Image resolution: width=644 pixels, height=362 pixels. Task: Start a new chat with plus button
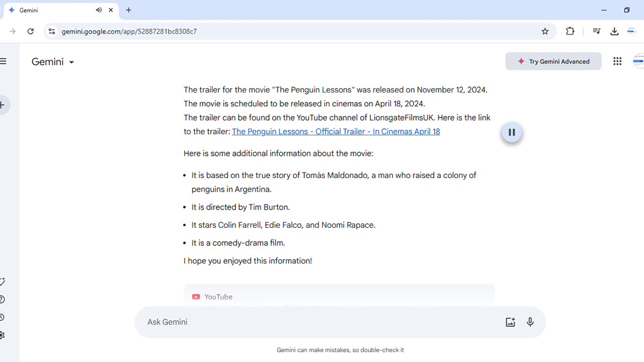point(3,105)
